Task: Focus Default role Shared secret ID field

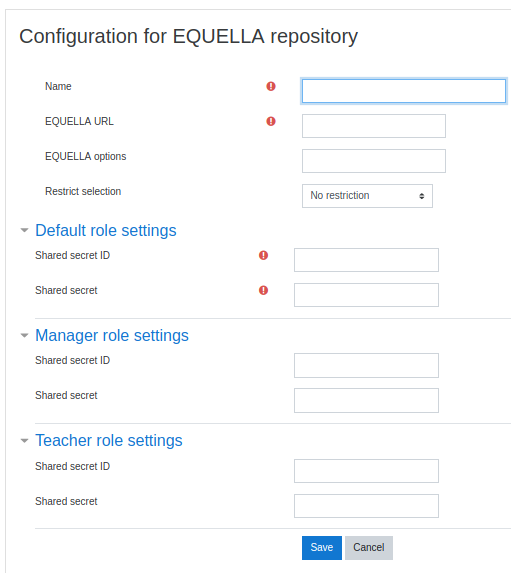Action: click(x=366, y=260)
